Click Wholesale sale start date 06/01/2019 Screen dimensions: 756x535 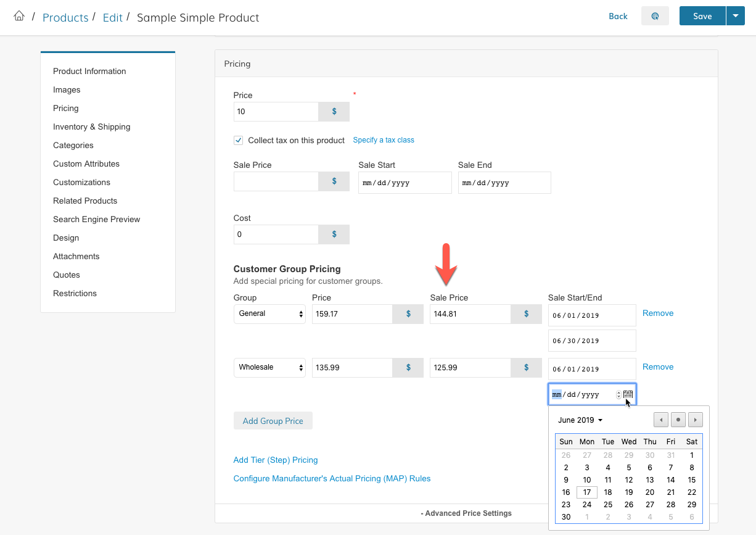pos(592,369)
